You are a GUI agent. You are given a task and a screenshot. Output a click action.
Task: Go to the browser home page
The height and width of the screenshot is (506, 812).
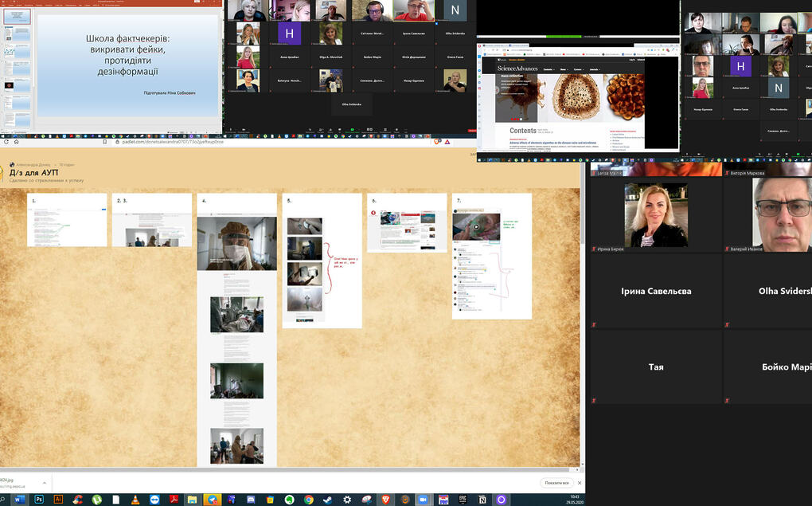(x=17, y=142)
